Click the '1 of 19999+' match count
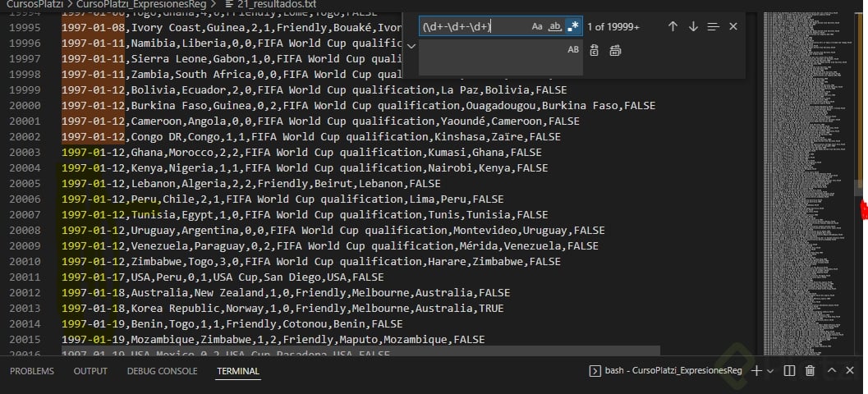Image resolution: width=868 pixels, height=394 pixels. point(613,26)
